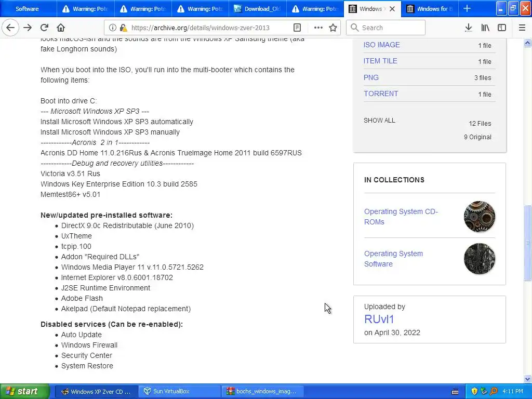Click the 12 Files count
532x399 pixels.
click(x=480, y=124)
